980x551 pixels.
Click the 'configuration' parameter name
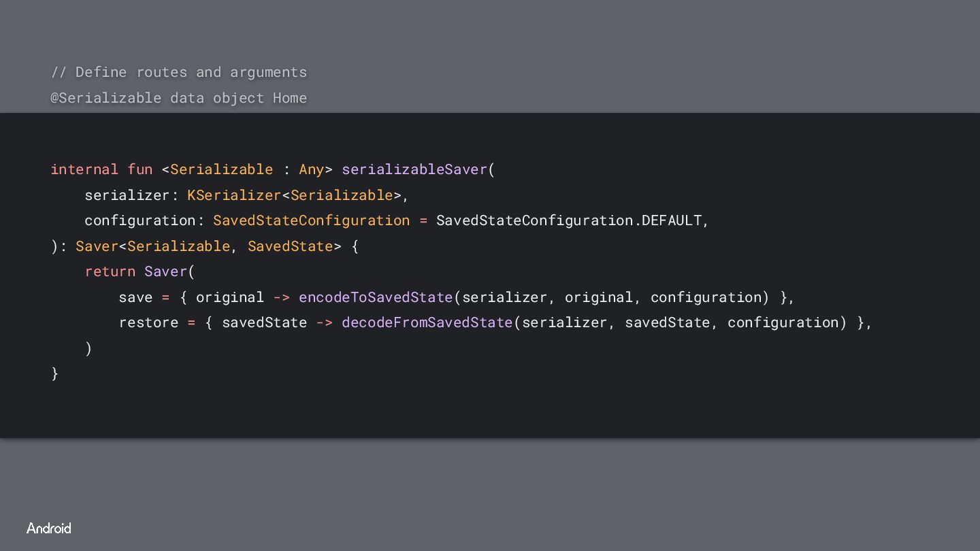(x=140, y=220)
